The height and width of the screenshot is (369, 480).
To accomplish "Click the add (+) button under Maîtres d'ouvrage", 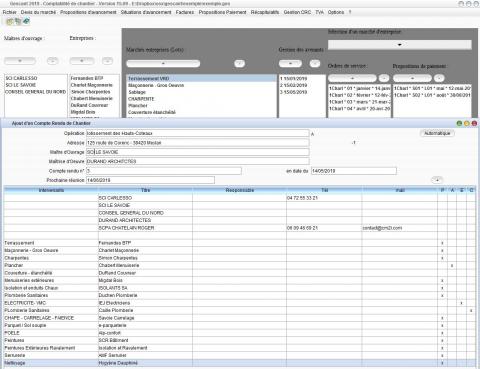I will pos(20,61).
